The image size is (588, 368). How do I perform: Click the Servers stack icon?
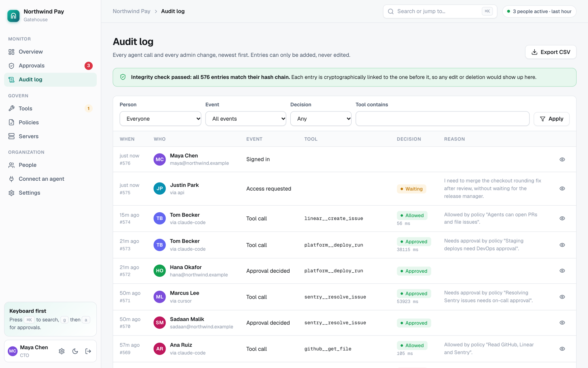click(11, 137)
